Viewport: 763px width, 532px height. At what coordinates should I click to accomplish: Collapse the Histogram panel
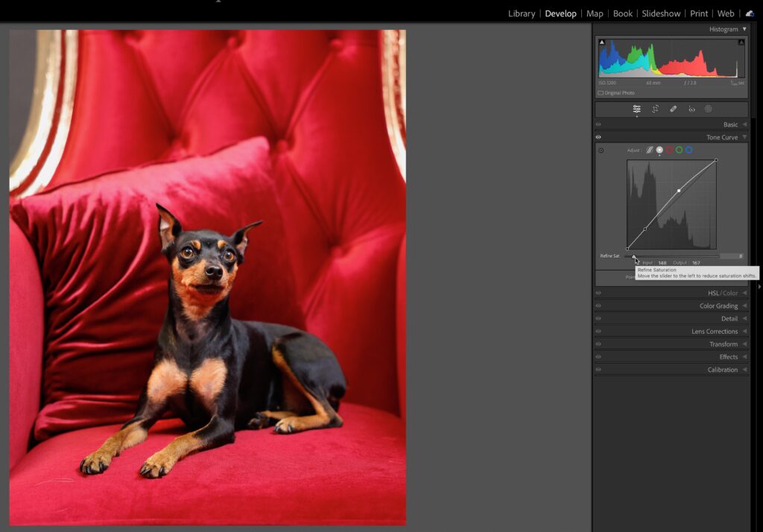[744, 29]
